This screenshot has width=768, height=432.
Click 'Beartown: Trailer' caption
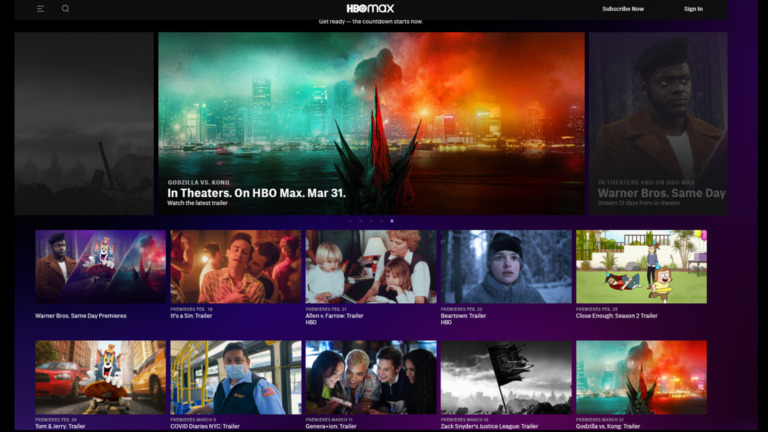pos(463,316)
